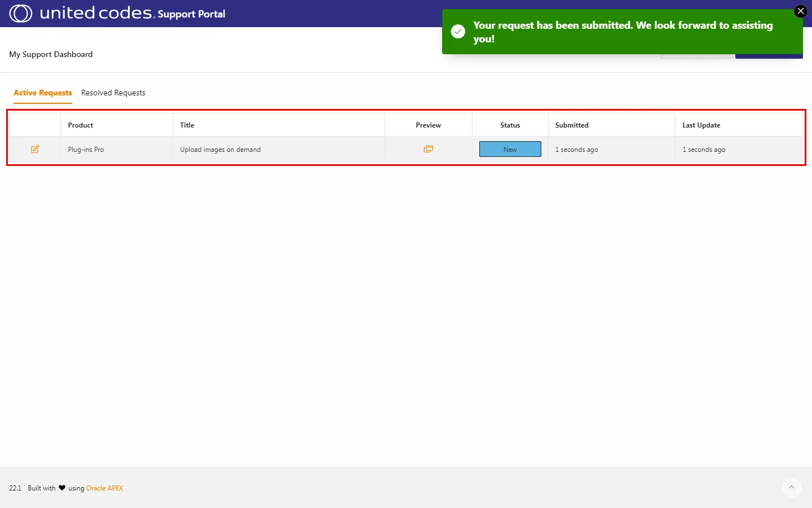Select the Active Requests tab
The height and width of the screenshot is (508, 812).
coord(43,93)
